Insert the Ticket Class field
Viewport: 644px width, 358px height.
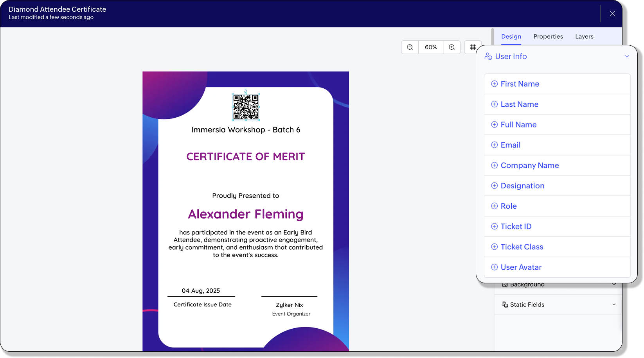557,247
